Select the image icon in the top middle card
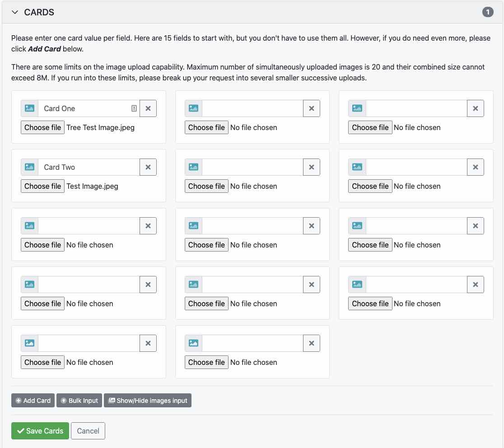The height and width of the screenshot is (448, 504). pos(193,108)
